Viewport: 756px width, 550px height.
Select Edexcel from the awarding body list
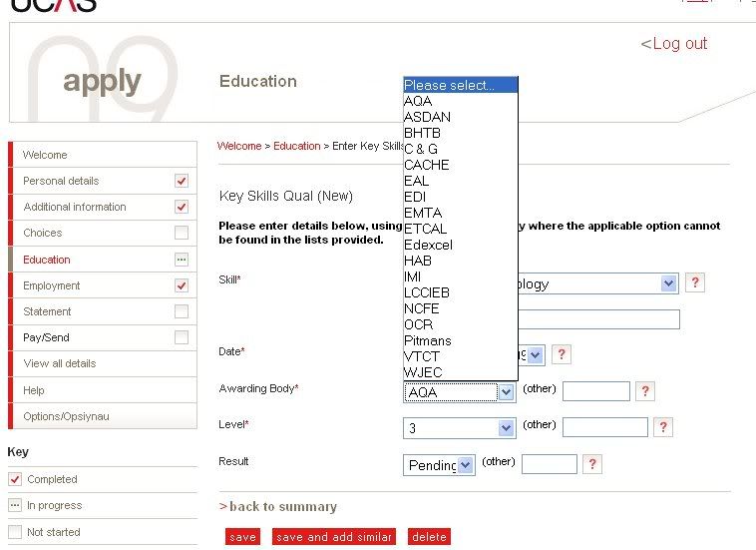click(428, 245)
